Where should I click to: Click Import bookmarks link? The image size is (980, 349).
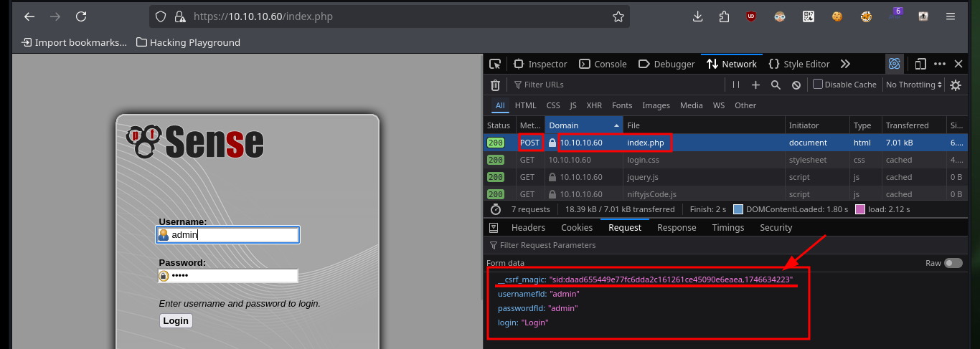click(74, 42)
